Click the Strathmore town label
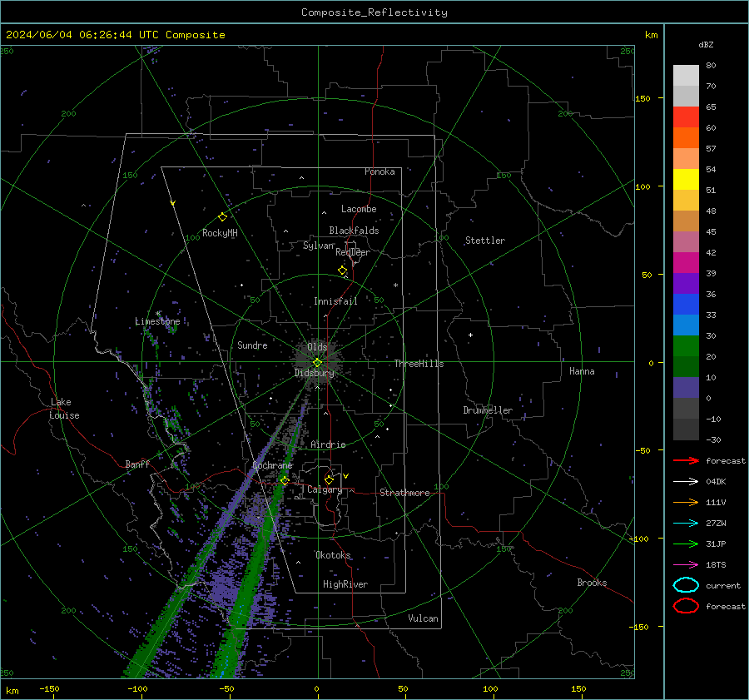 [x=404, y=493]
